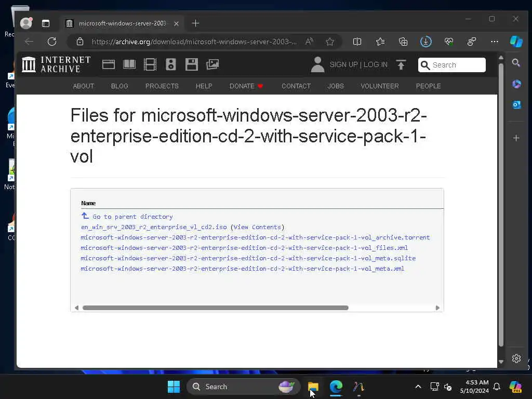Viewport: 532px width, 399px height.
Task: Toggle the Read aloud icon
Action: point(309,42)
